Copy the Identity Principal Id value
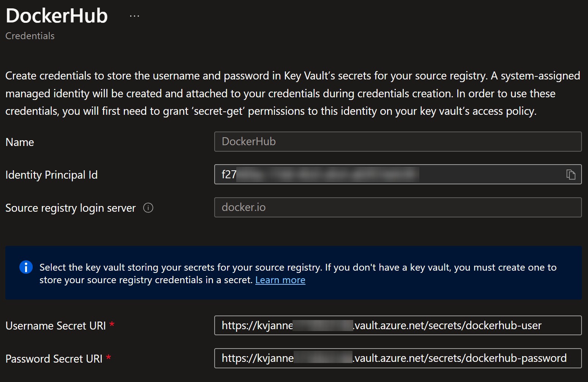This screenshot has width=588, height=382. pyautogui.click(x=571, y=174)
